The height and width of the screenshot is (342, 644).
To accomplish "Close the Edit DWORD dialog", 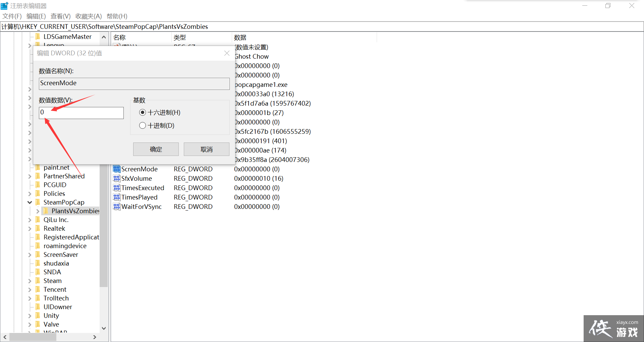I will coord(227,53).
